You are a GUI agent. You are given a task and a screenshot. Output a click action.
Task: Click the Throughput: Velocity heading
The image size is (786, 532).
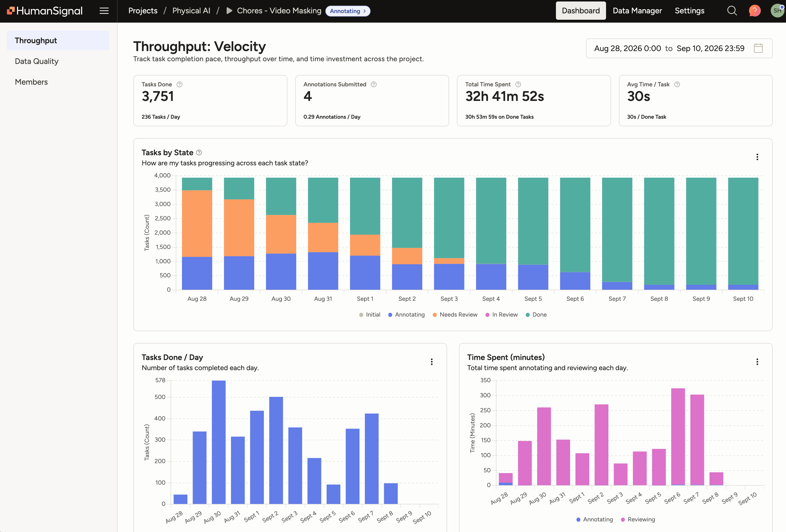(x=199, y=47)
